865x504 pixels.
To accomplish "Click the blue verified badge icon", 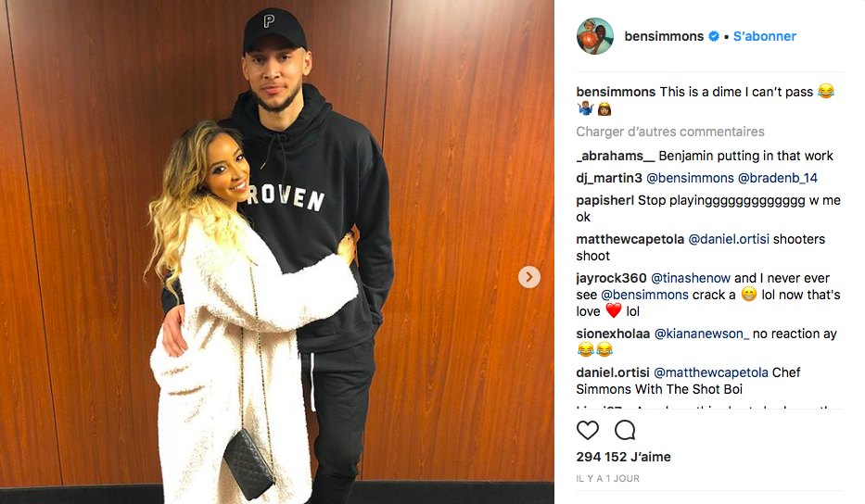I will (x=714, y=36).
